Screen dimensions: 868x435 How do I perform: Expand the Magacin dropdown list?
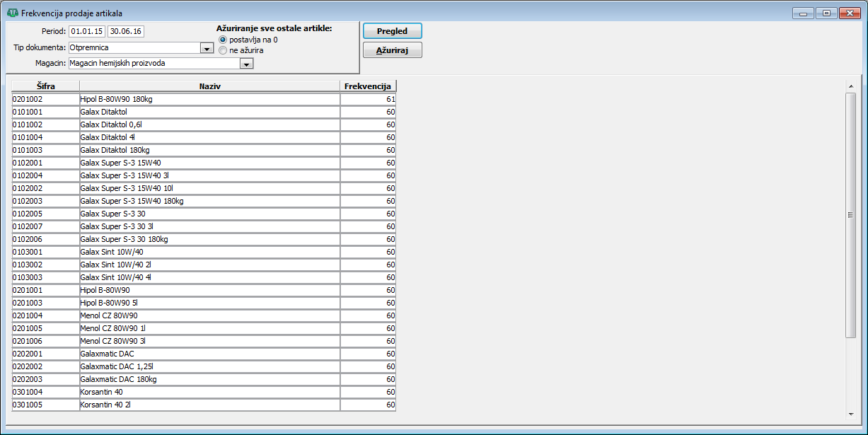coord(246,64)
